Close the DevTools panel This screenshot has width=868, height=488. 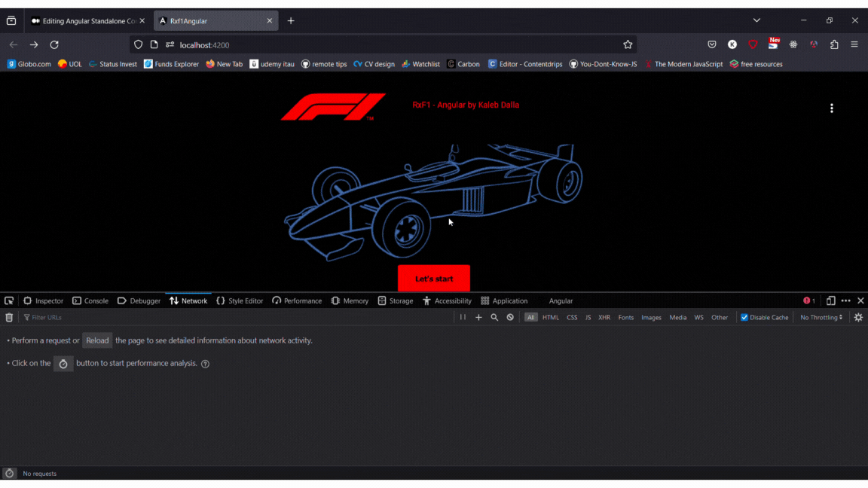pyautogui.click(x=860, y=301)
